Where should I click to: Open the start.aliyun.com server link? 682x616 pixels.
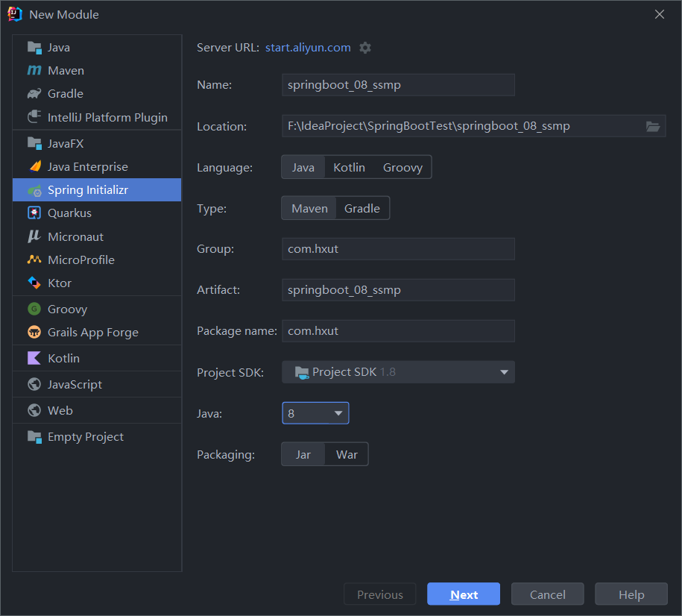pos(308,48)
